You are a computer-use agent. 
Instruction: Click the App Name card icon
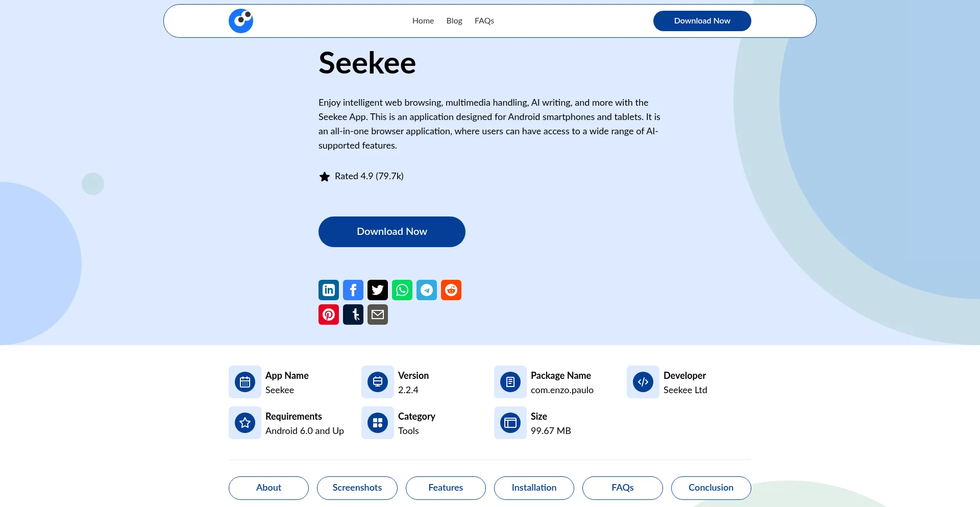(244, 381)
